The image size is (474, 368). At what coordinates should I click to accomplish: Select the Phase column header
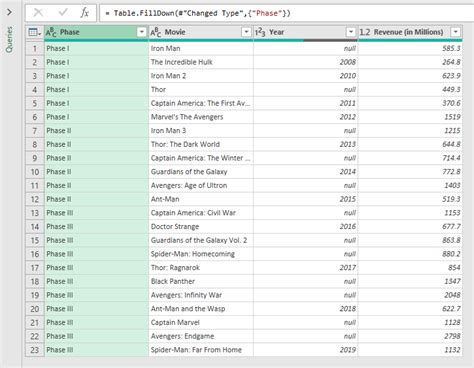[96, 32]
